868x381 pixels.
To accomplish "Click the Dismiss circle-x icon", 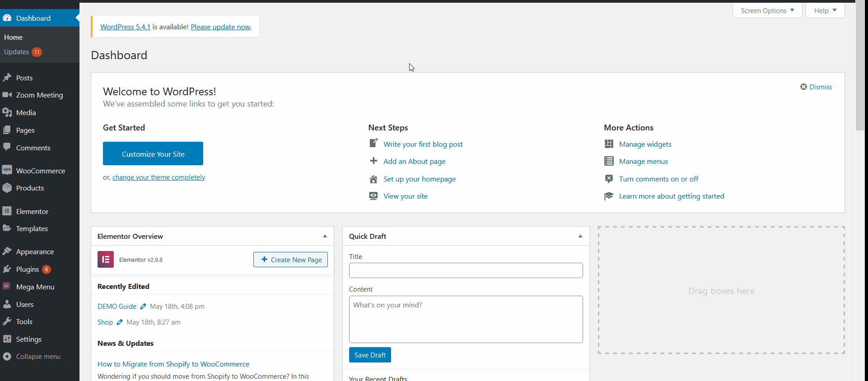I will (803, 87).
